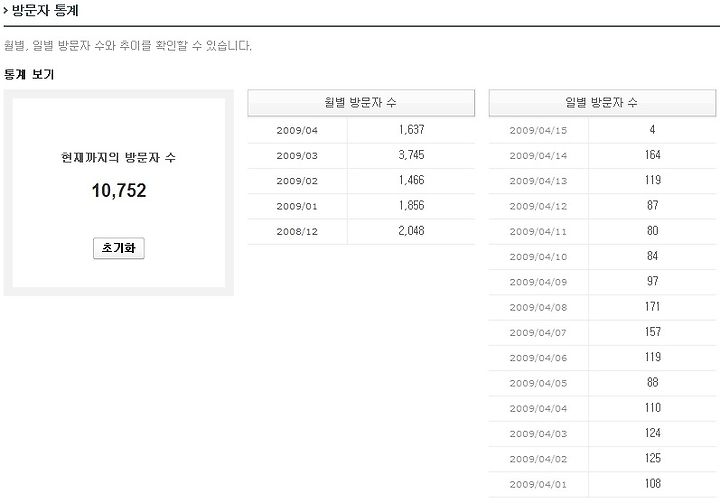Select the daily date 2009/04/10

[x=538, y=257]
